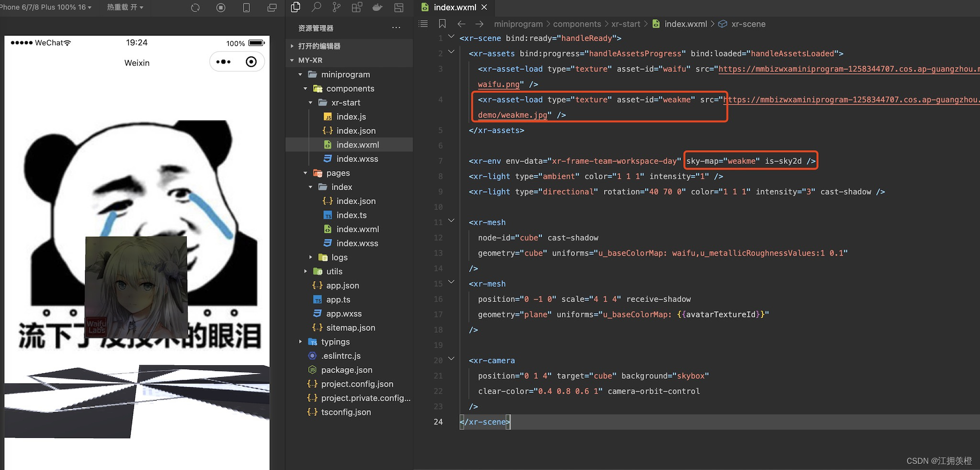980x470 pixels.
Task: Fold the second xr-mesh block at line 15
Action: [451, 282]
